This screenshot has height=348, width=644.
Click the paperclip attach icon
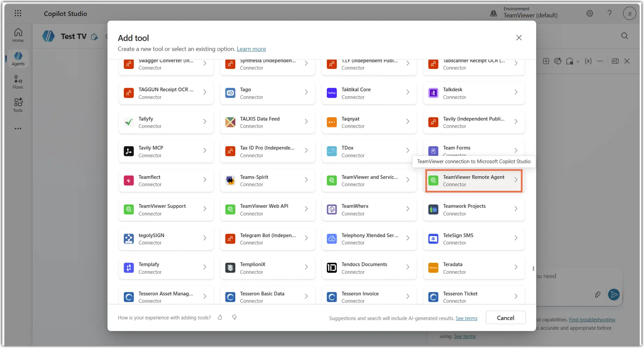coord(597,295)
